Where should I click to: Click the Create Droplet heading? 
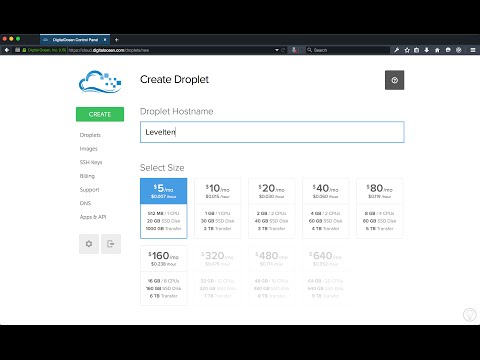pyautogui.click(x=174, y=79)
